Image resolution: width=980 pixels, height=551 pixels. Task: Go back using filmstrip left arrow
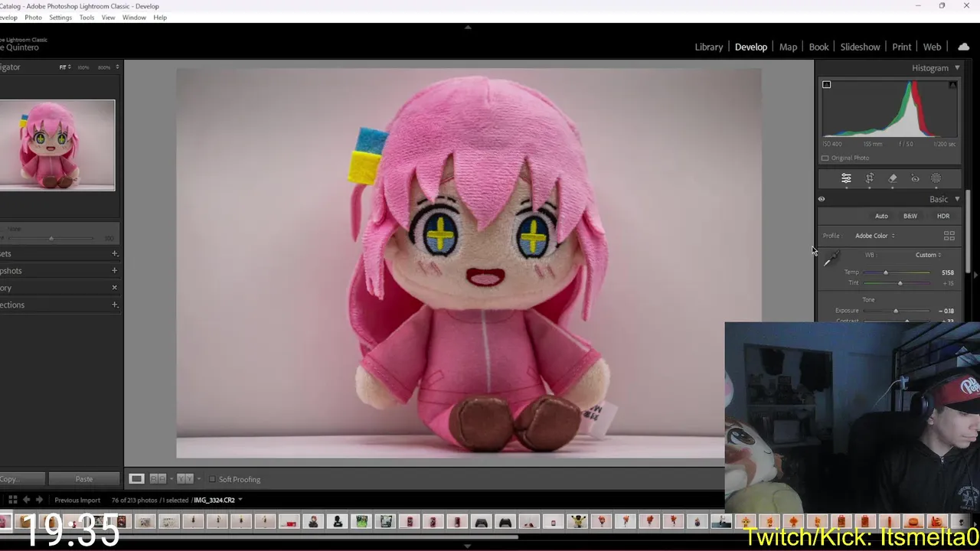[x=26, y=500]
